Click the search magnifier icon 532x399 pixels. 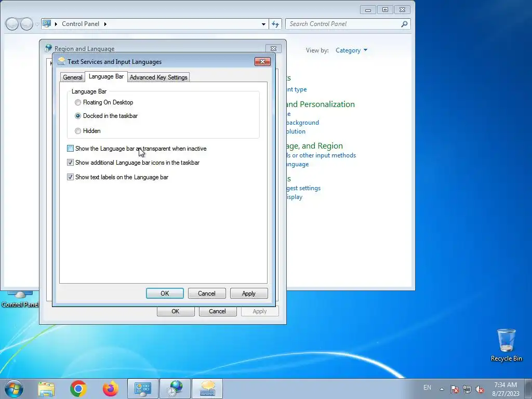point(404,24)
